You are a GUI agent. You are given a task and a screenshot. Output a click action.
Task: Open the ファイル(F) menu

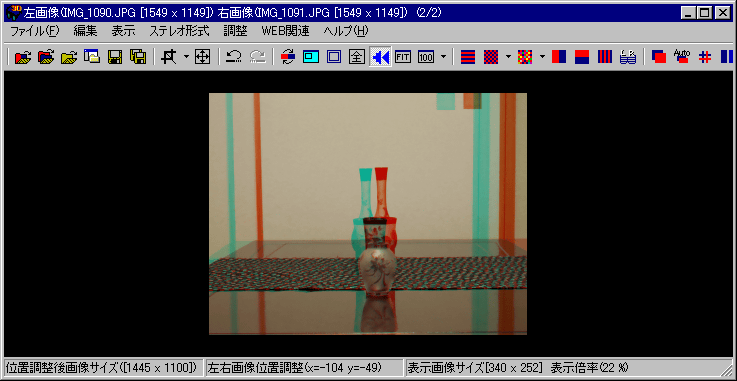34,31
